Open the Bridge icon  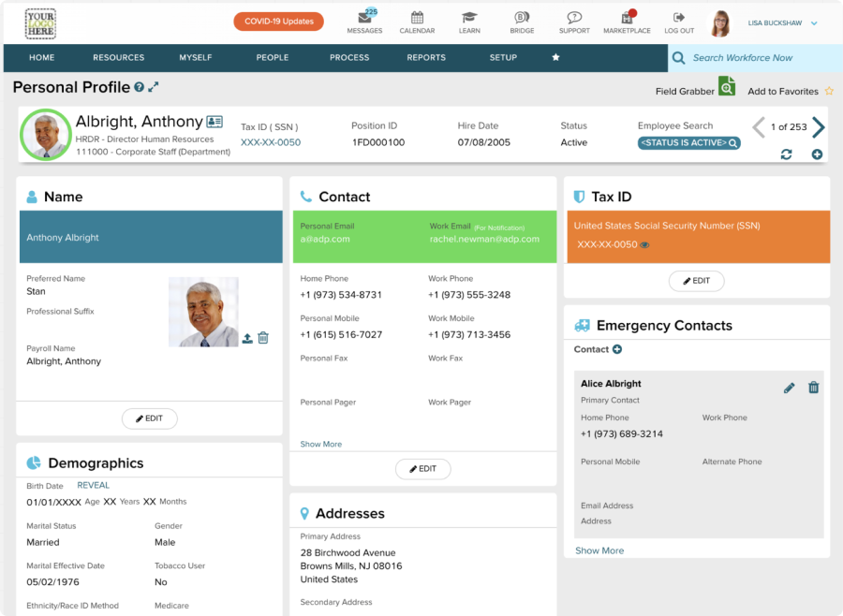tap(522, 18)
